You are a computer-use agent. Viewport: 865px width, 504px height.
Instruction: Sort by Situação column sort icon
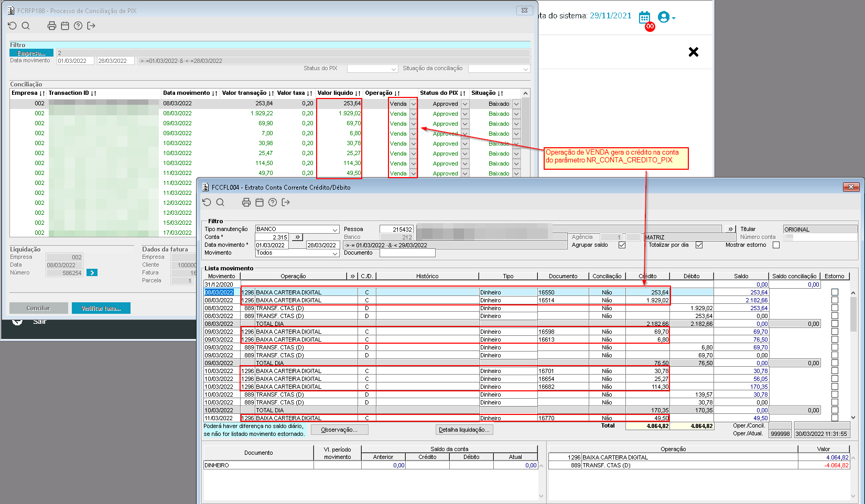tap(501, 93)
